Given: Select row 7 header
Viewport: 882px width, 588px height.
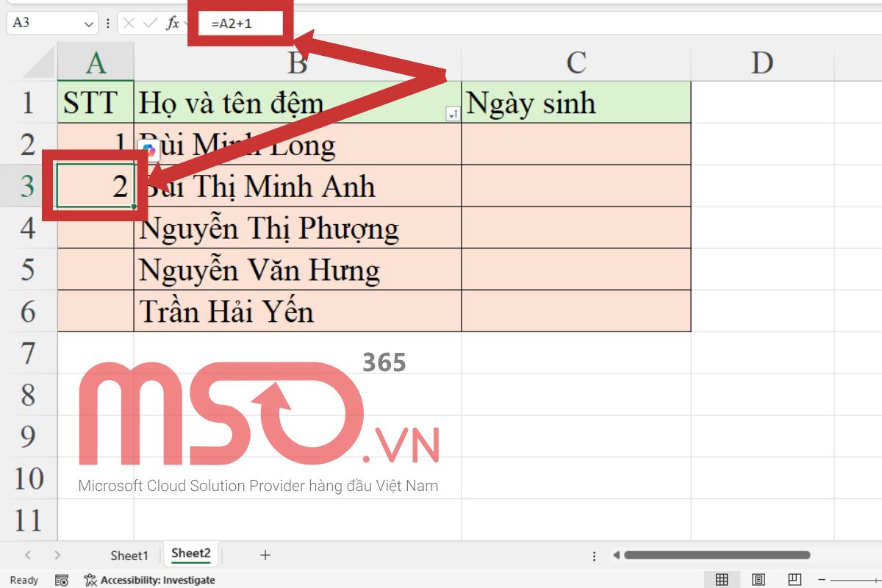Looking at the screenshot, I should 28,354.
